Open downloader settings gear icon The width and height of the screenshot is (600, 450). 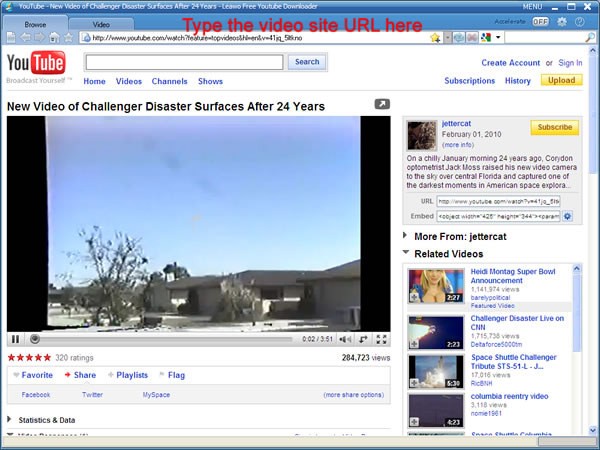pos(562,22)
